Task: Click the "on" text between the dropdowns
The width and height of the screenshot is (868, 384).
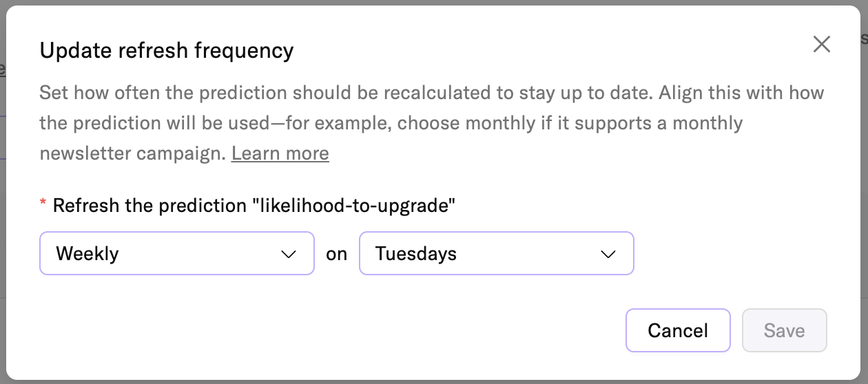Action: [337, 255]
